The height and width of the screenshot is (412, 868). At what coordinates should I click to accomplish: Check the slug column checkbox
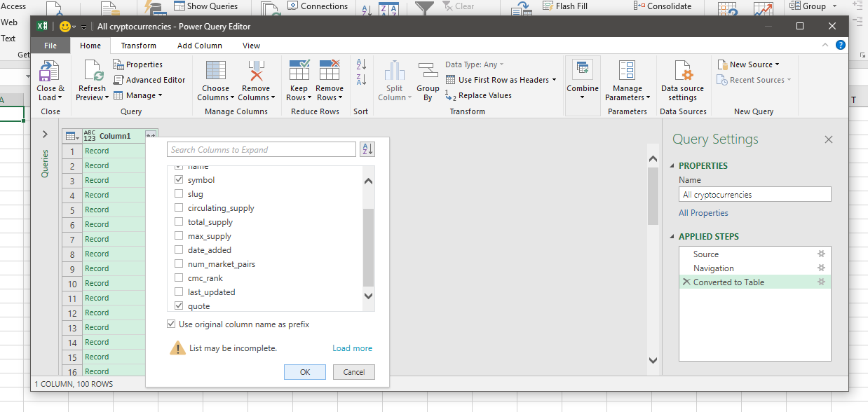coord(179,194)
